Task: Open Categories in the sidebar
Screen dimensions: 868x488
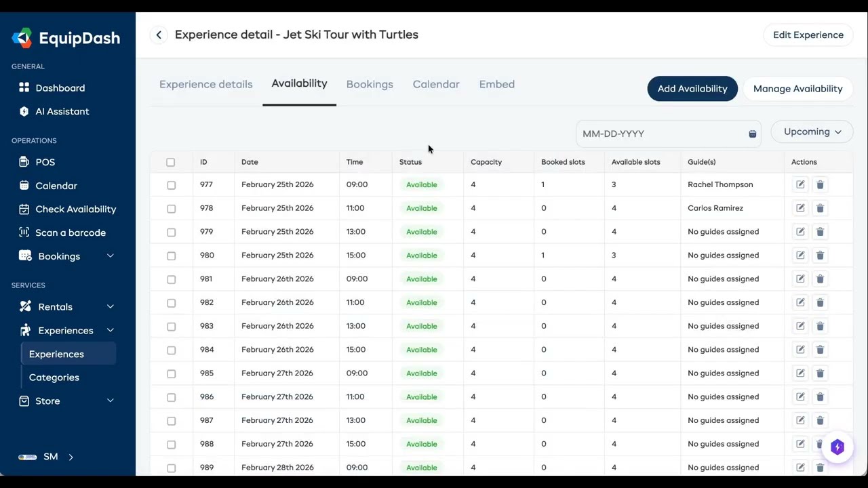Action: coord(54,378)
